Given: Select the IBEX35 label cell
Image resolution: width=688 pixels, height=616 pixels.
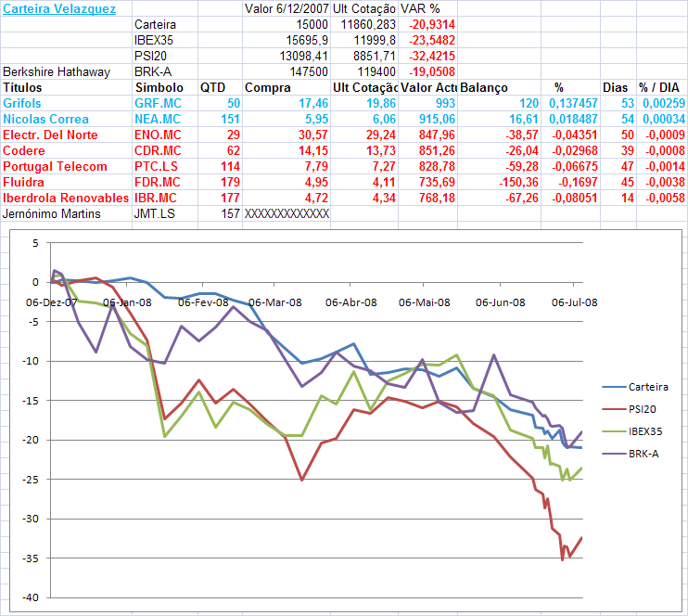Looking at the screenshot, I should coord(165,41).
